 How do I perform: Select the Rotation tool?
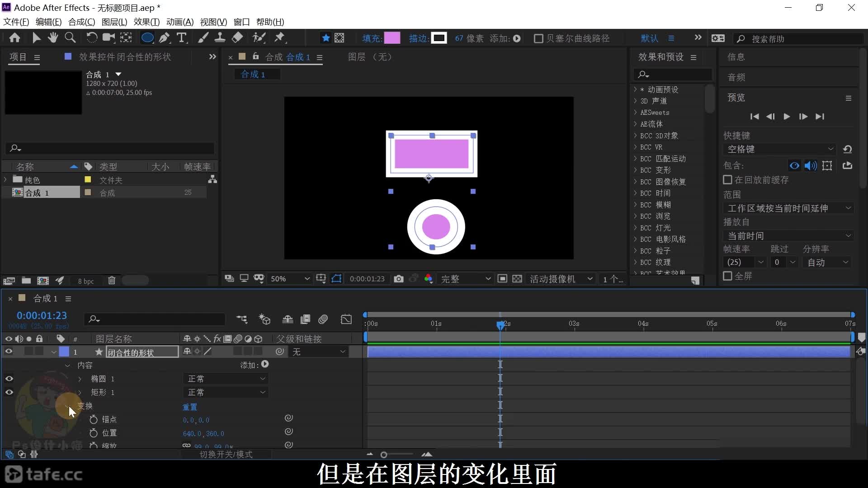(91, 38)
